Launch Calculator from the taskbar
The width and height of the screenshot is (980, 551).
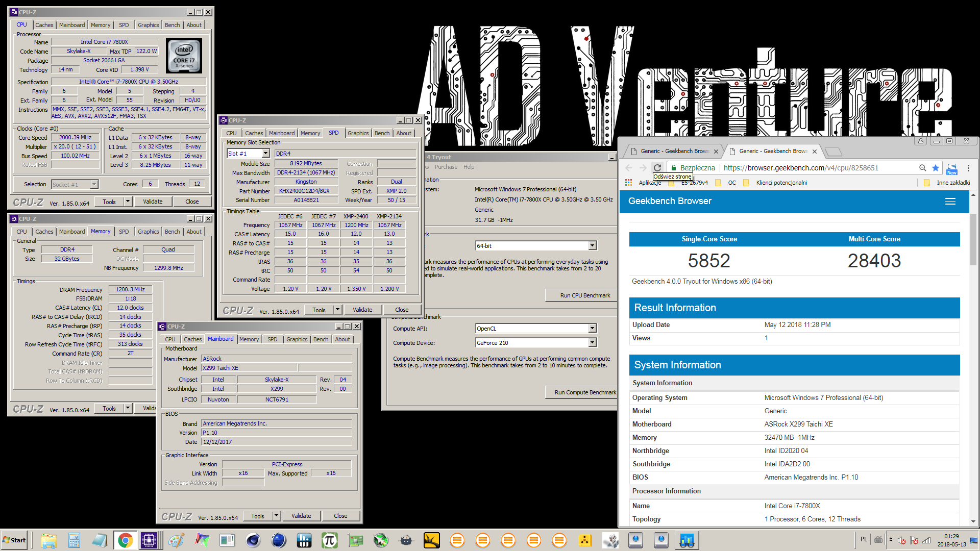[x=75, y=540]
